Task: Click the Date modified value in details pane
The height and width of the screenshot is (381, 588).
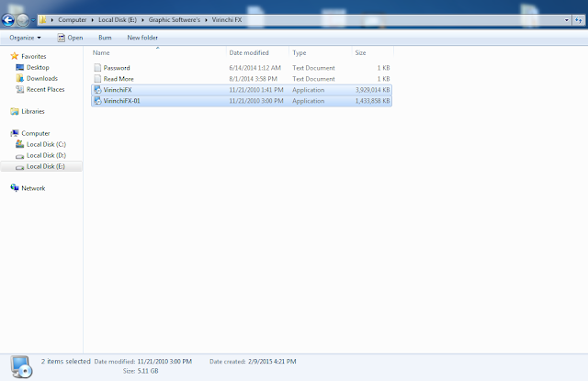Action: coord(164,362)
